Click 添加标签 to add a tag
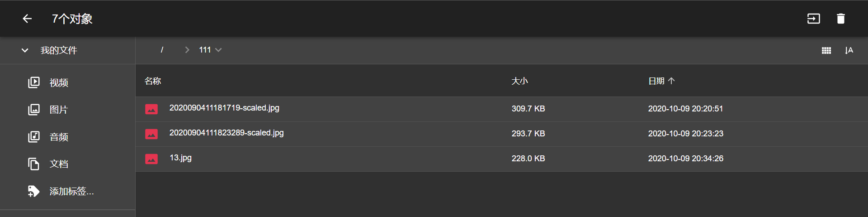The width and height of the screenshot is (868, 217). pyautogui.click(x=71, y=191)
